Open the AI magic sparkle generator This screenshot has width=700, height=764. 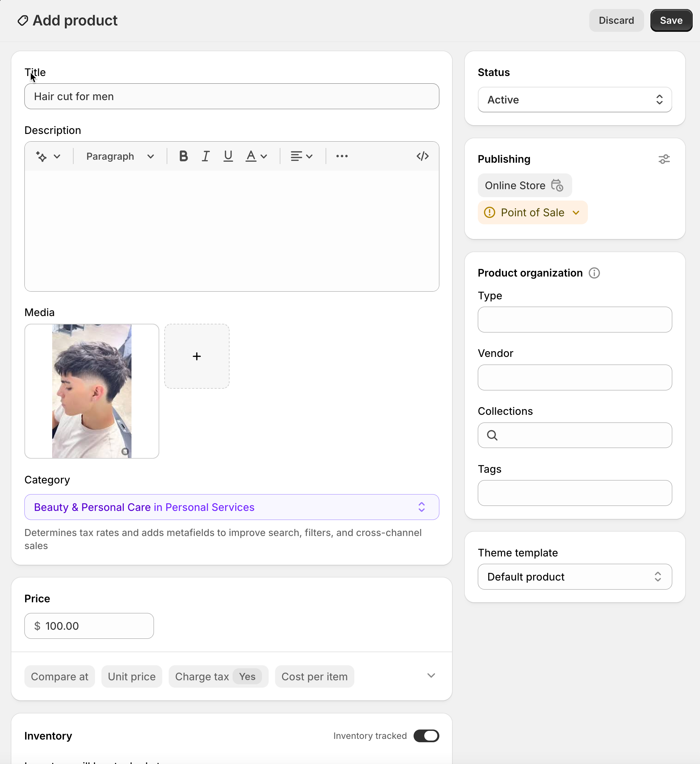point(48,156)
